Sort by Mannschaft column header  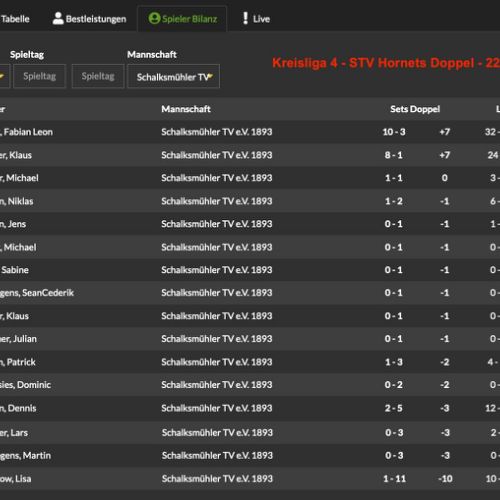[186, 109]
